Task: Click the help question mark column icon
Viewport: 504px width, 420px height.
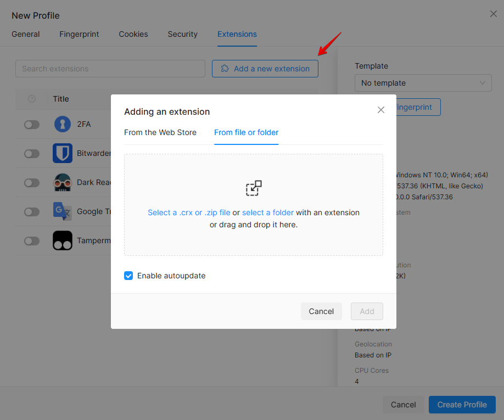Action: 32,99
